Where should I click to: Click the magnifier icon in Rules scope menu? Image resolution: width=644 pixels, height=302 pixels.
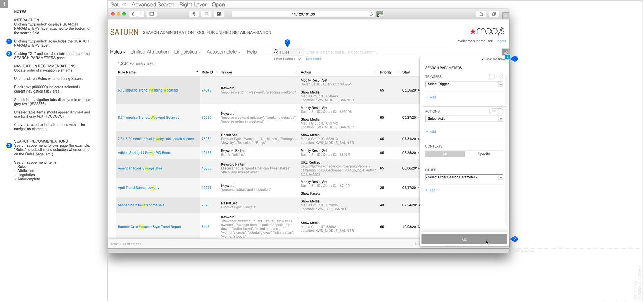tap(276, 52)
